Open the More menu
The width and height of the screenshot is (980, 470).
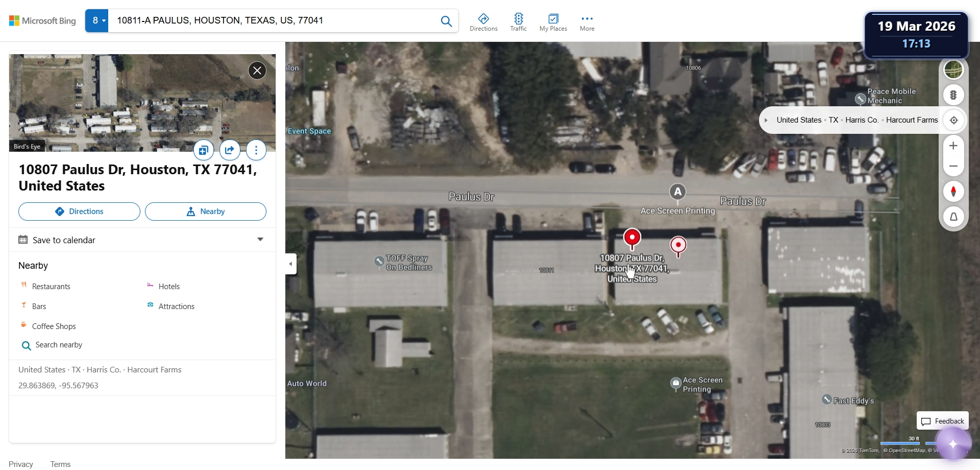coord(587,22)
